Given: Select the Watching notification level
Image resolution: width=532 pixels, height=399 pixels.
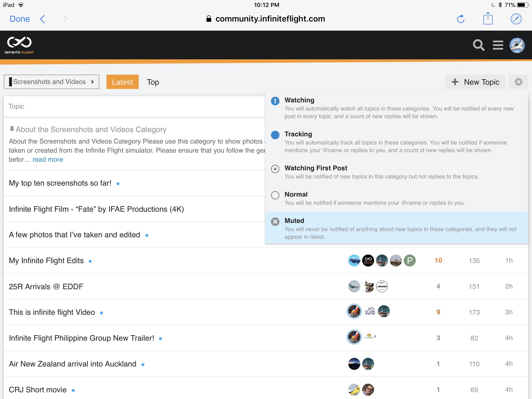Looking at the screenshot, I should click(299, 100).
